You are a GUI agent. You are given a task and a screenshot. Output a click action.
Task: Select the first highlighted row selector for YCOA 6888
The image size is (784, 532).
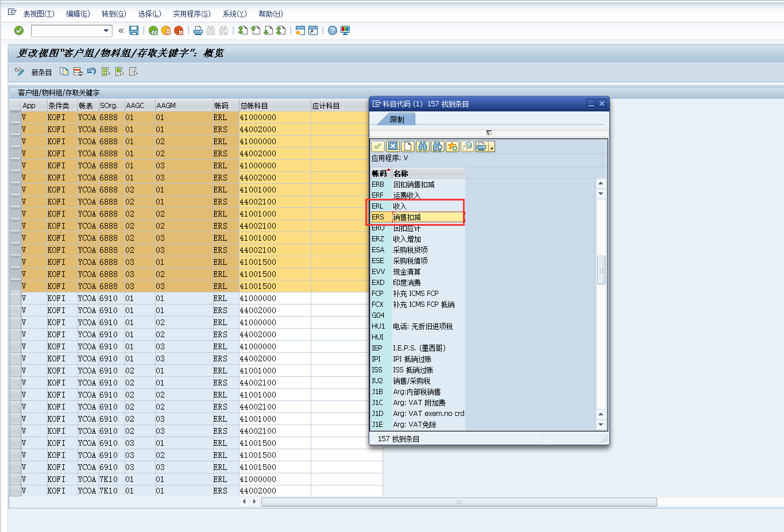16,117
